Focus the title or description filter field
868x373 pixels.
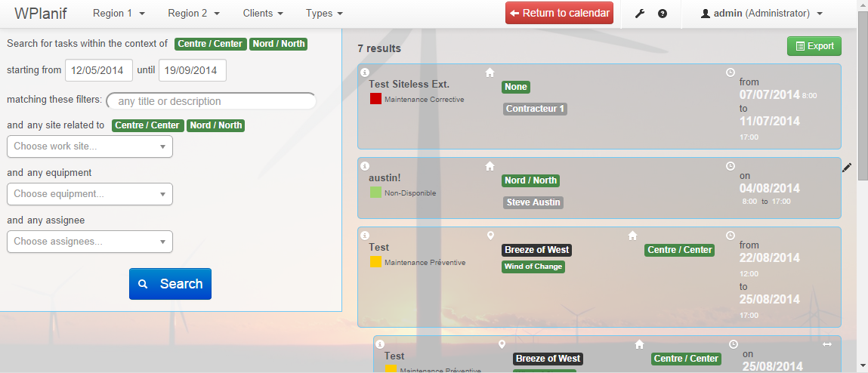[x=212, y=101]
